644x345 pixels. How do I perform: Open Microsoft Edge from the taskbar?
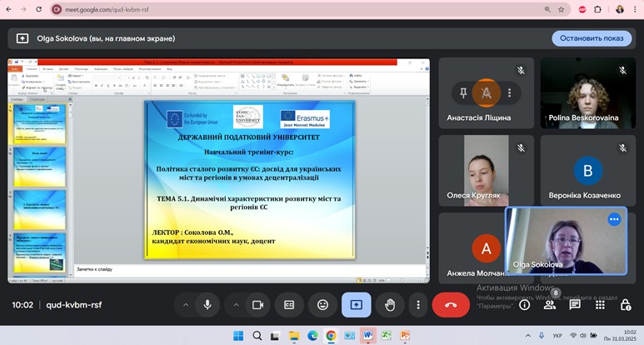312,336
